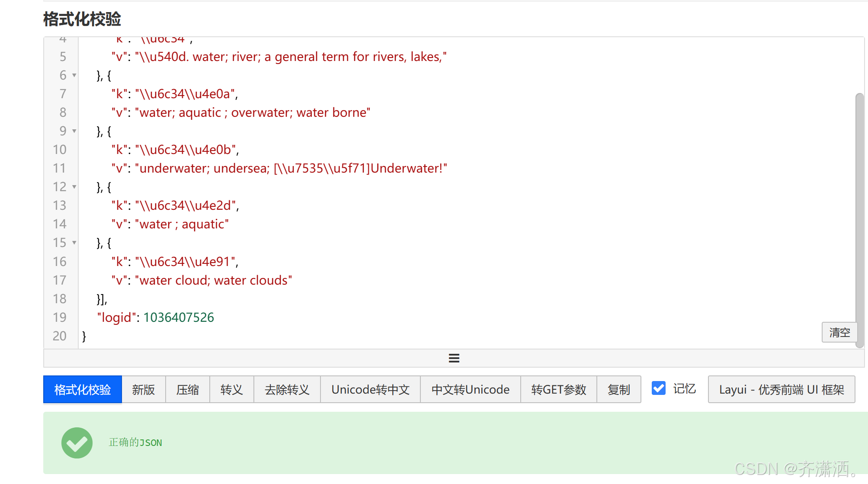868x484 pixels.
Task: Click the 压缩 compress button
Action: pos(188,389)
